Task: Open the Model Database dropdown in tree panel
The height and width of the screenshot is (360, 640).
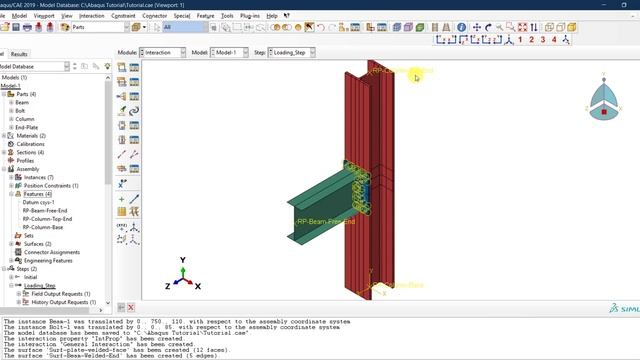Action: coord(34,66)
